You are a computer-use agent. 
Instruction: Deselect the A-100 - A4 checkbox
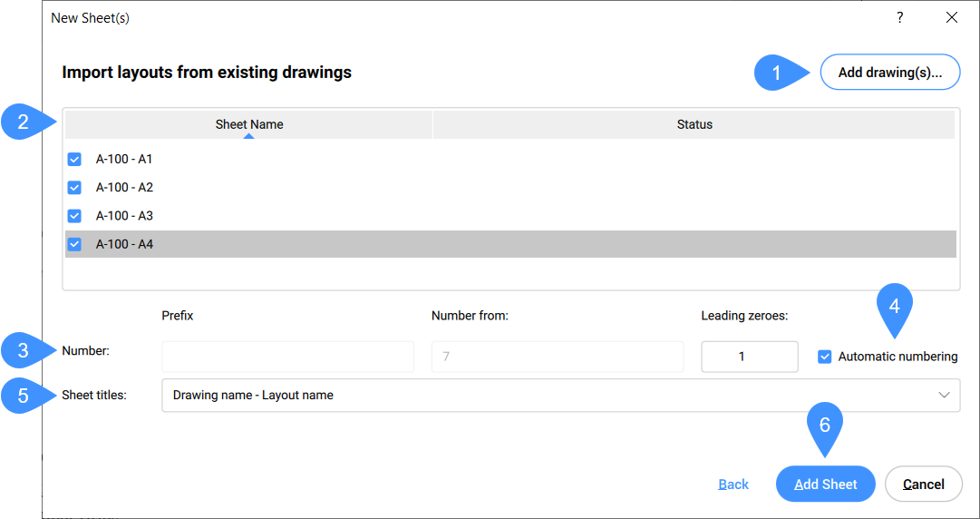point(75,244)
